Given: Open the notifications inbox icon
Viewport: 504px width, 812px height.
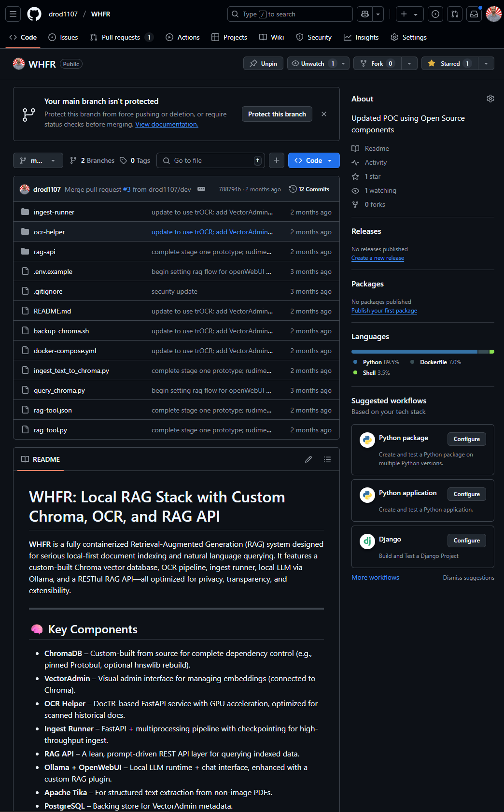Looking at the screenshot, I should [474, 14].
